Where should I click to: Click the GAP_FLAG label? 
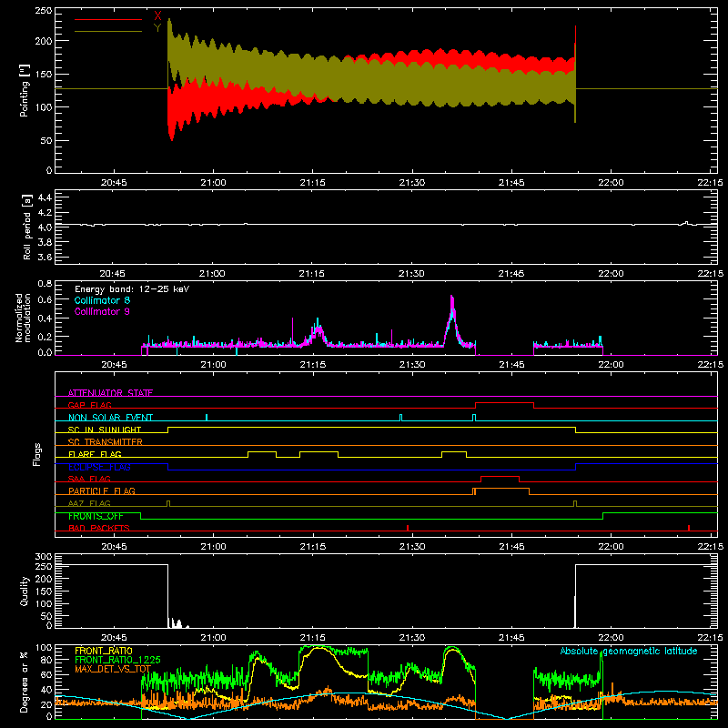pos(89,405)
